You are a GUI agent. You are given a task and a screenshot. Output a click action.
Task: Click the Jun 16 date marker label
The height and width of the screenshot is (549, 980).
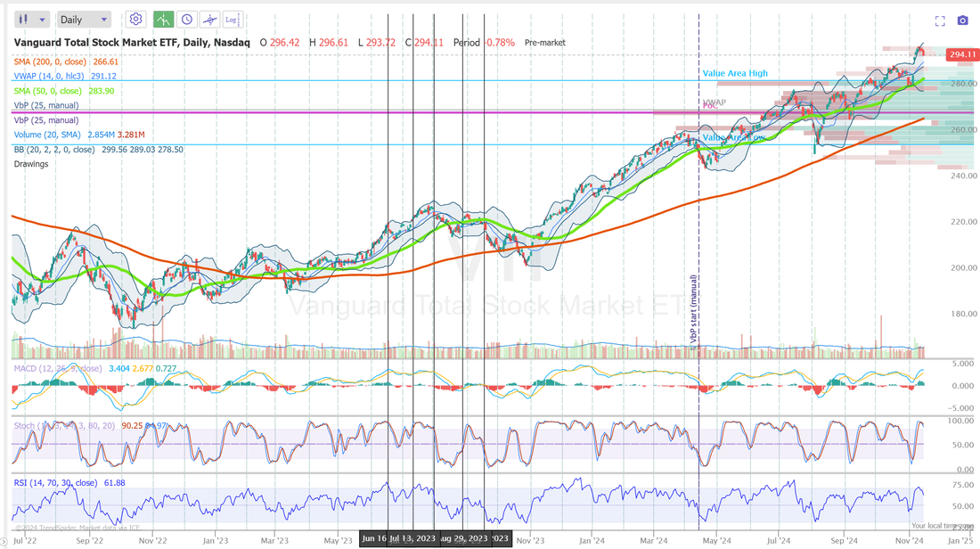pyautogui.click(x=374, y=538)
